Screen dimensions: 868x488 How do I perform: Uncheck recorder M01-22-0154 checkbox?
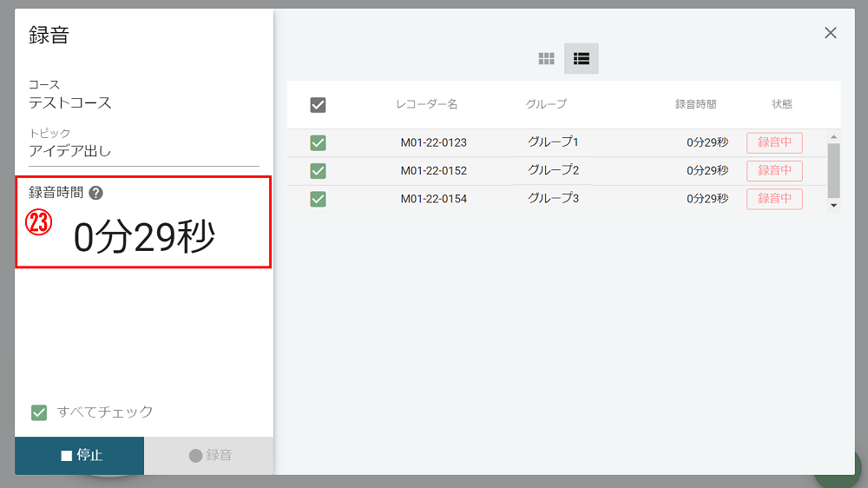pyautogui.click(x=318, y=199)
